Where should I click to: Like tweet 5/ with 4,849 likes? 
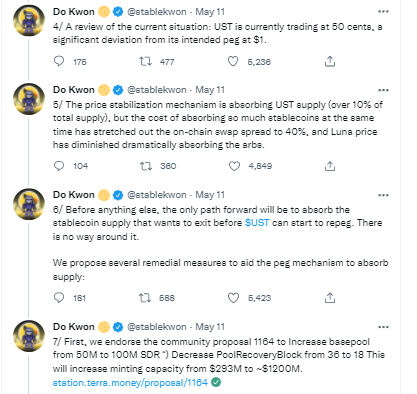[x=234, y=166]
